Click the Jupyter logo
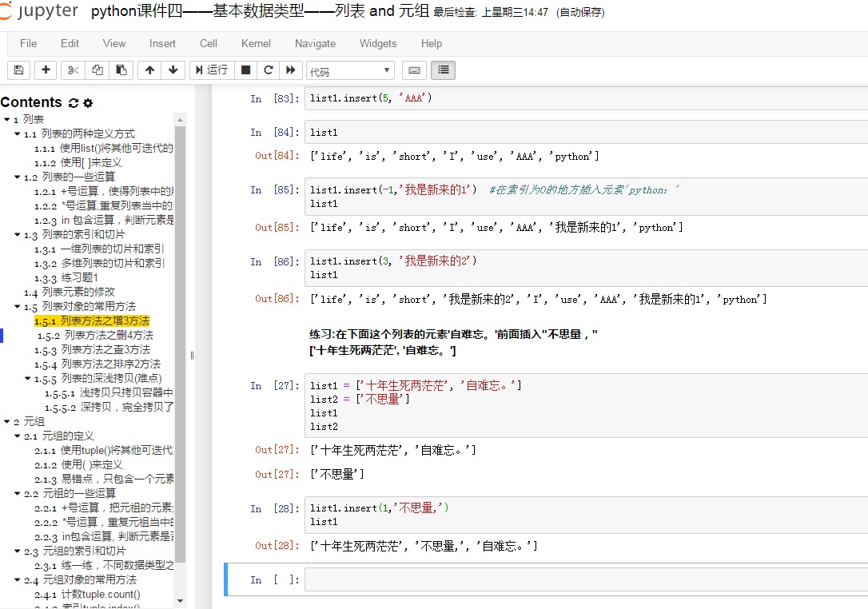This screenshot has height=609, width=868. point(38,11)
